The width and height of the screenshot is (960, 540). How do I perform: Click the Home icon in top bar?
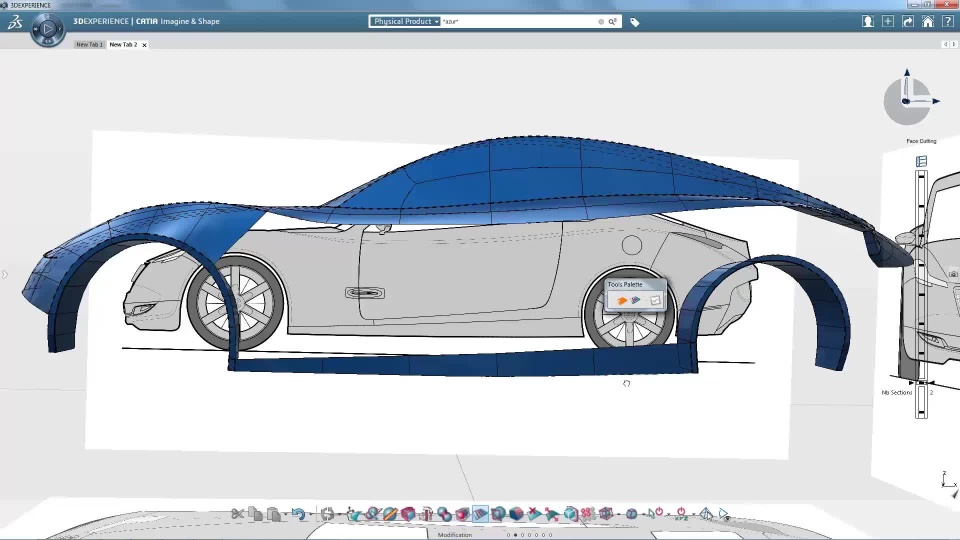(927, 21)
